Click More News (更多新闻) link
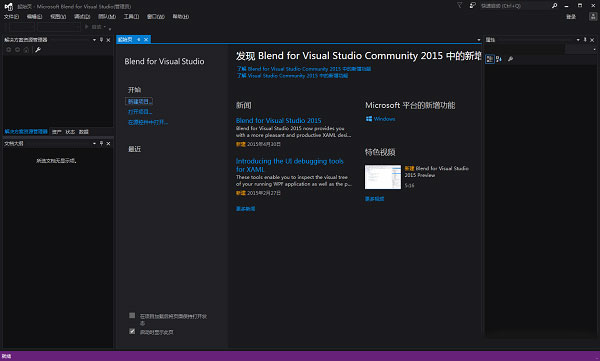Image resolution: width=600 pixels, height=361 pixels. (246, 209)
